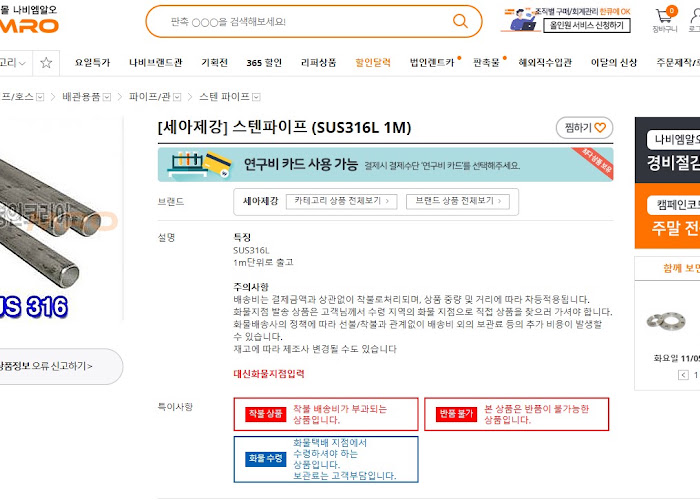This screenshot has width=700, height=500.
Task: Open the 할인달력 menu
Action: coord(373,62)
